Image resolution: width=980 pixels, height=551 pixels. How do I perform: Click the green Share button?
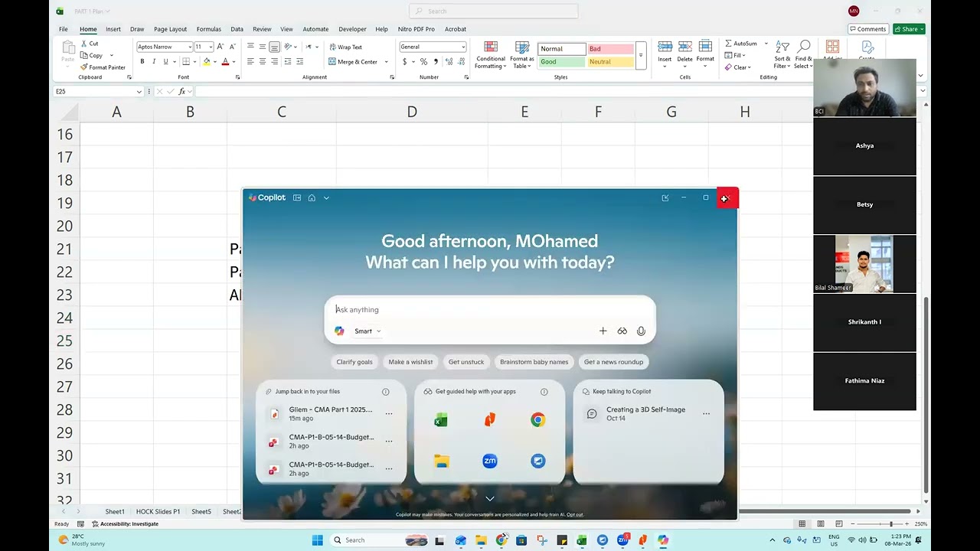[909, 29]
